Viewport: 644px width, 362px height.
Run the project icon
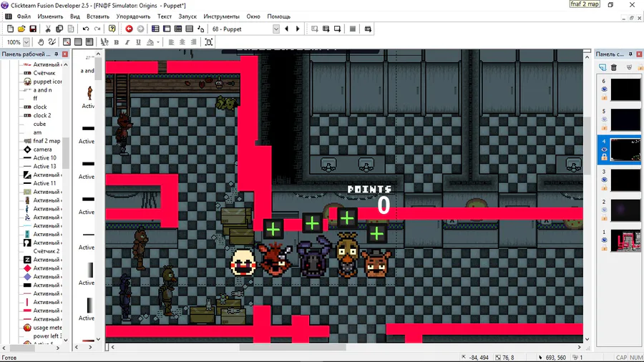coord(315,29)
